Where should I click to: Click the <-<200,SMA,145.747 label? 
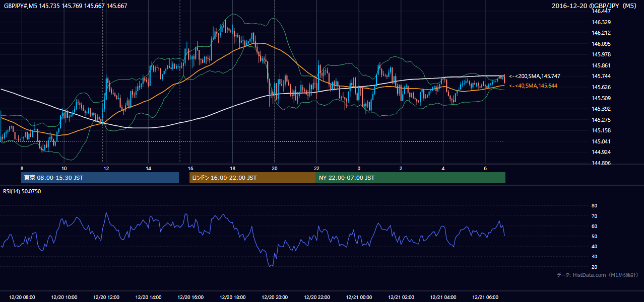click(534, 76)
